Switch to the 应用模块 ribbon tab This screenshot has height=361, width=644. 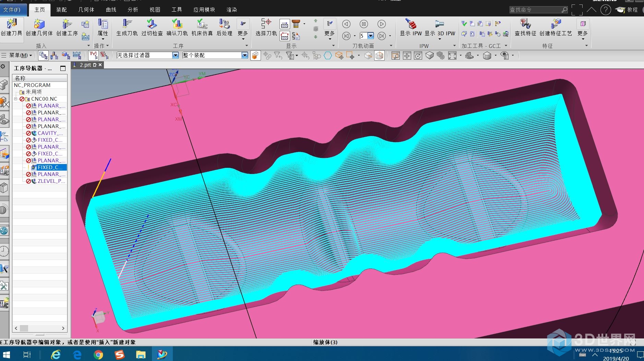(x=204, y=10)
